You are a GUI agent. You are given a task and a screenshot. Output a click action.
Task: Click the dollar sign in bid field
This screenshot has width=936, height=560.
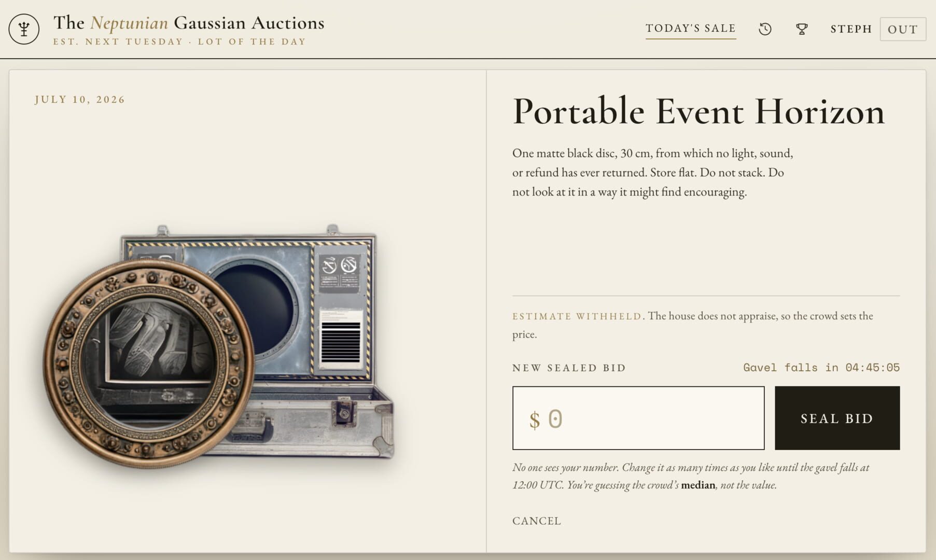point(535,419)
